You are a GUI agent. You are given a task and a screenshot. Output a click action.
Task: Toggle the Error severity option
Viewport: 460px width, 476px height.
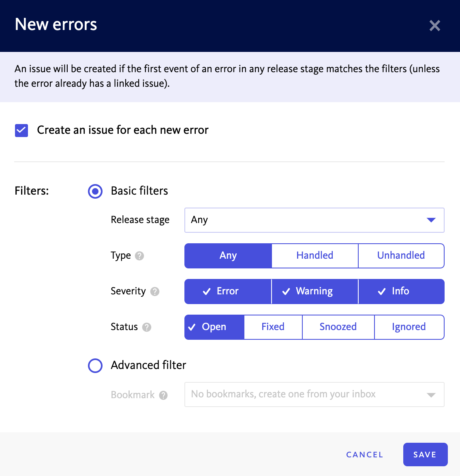tap(228, 292)
